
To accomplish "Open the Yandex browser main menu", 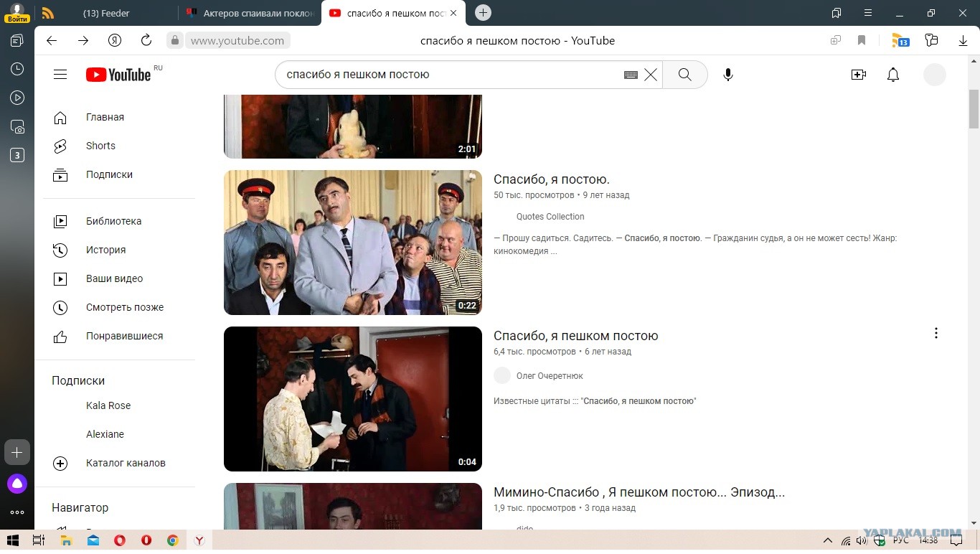I will pyautogui.click(x=868, y=13).
